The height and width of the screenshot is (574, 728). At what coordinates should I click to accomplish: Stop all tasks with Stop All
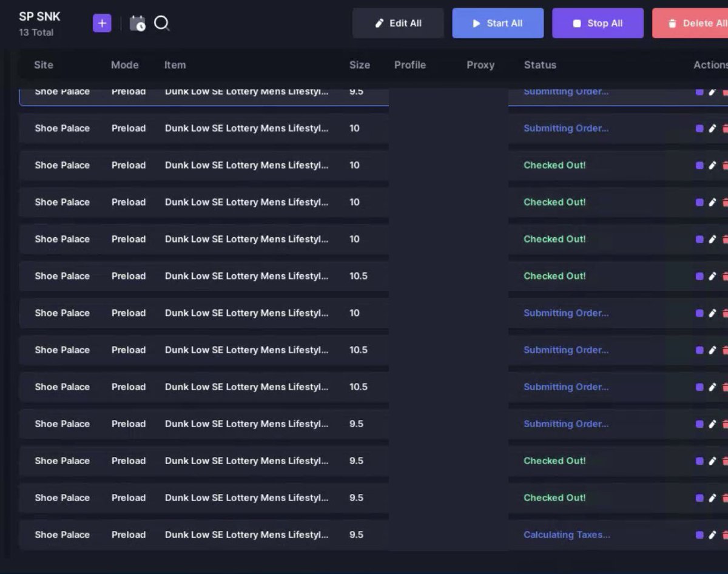pos(598,23)
